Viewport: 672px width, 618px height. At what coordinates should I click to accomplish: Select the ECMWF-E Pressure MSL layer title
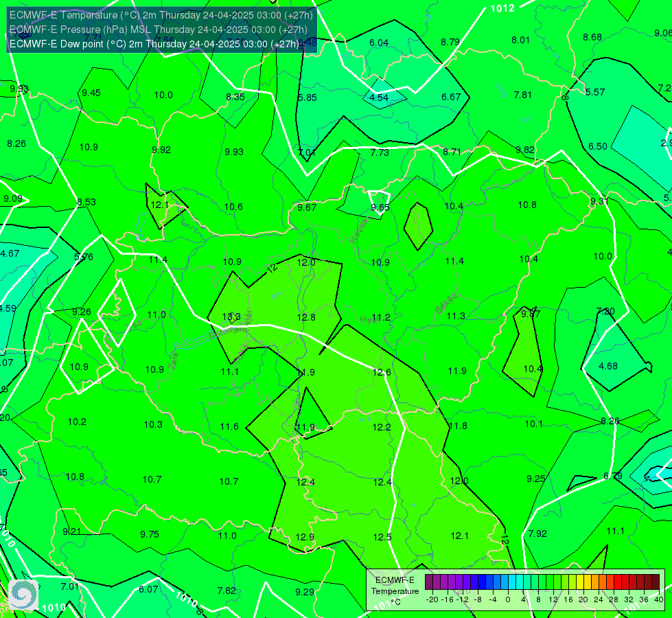[158, 30]
